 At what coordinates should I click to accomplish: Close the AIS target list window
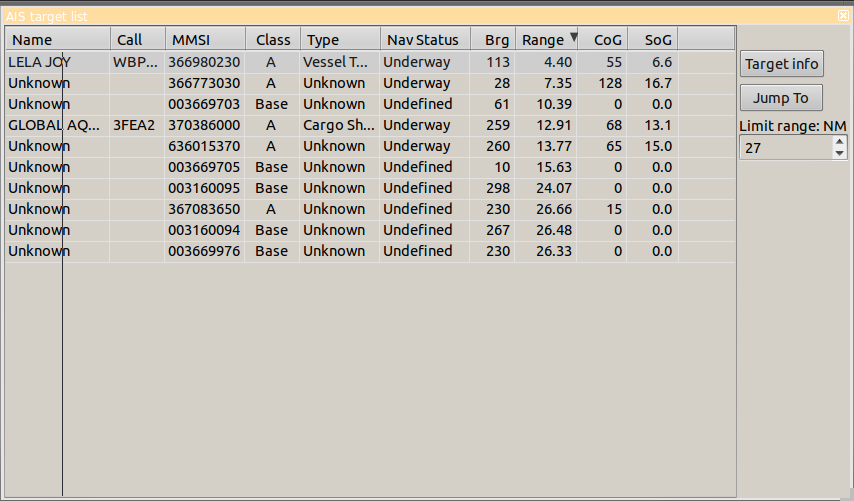coord(843,16)
